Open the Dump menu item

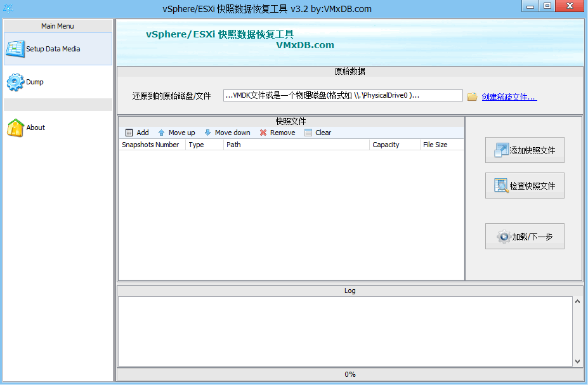[x=58, y=82]
